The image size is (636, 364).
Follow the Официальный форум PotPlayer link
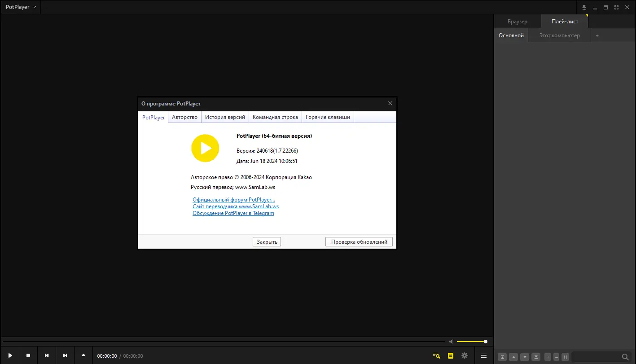[234, 200]
